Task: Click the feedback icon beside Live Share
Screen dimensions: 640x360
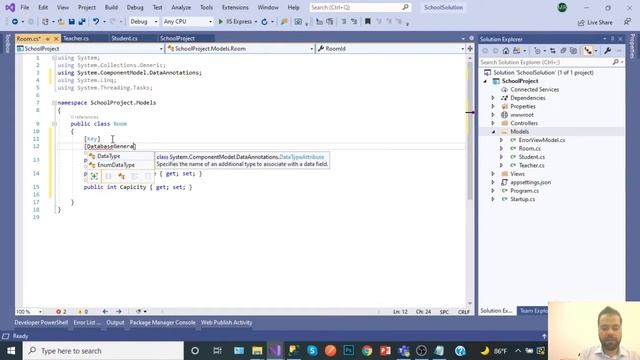Action: click(x=627, y=22)
